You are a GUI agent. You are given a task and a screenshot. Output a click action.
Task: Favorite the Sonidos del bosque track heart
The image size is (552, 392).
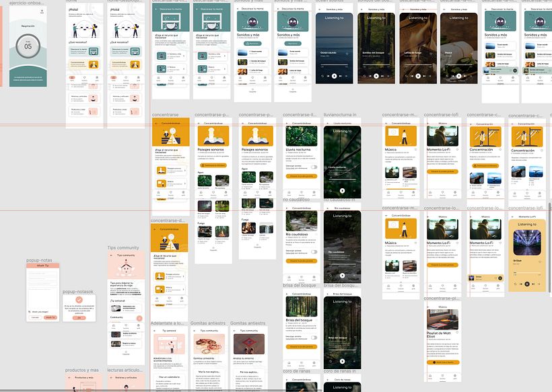pyautogui.click(x=388, y=54)
